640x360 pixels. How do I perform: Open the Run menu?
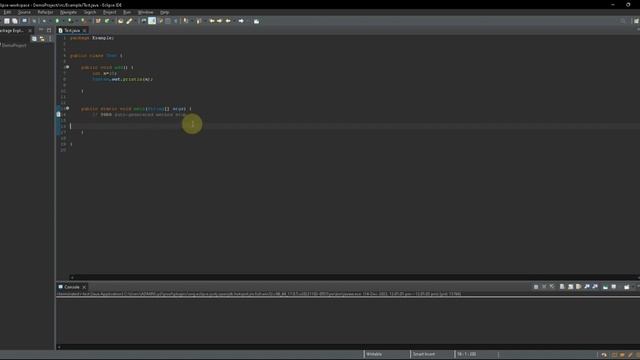point(127,12)
